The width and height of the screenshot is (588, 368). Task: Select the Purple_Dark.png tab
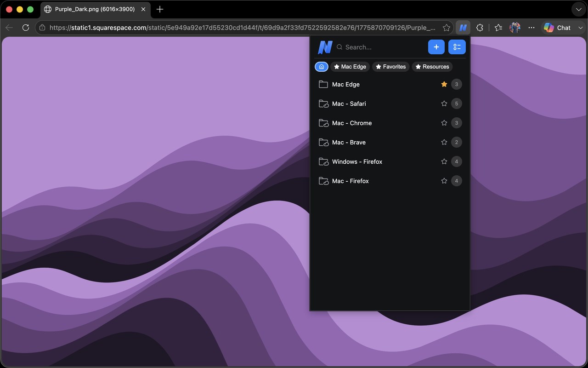pos(95,9)
